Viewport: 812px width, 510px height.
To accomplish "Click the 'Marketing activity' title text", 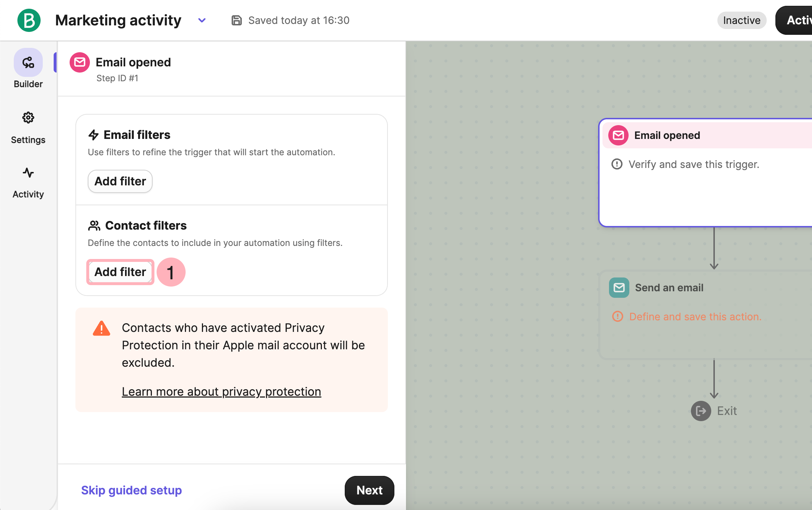I will coord(118,20).
